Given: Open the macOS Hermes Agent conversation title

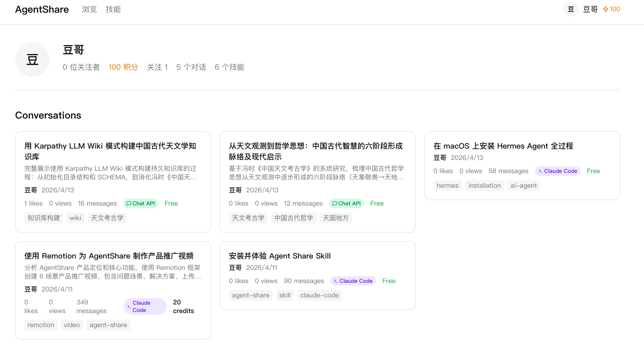Looking at the screenshot, I should tap(503, 146).
